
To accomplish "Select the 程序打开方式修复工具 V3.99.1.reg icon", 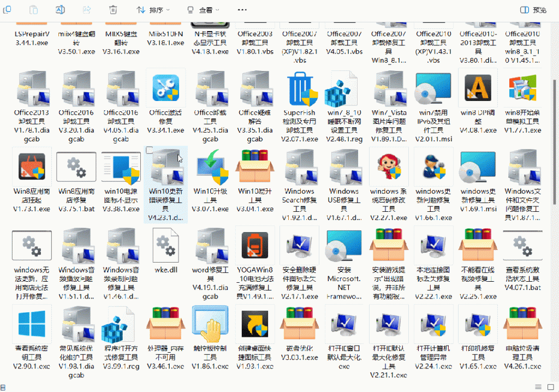I will point(118,325).
